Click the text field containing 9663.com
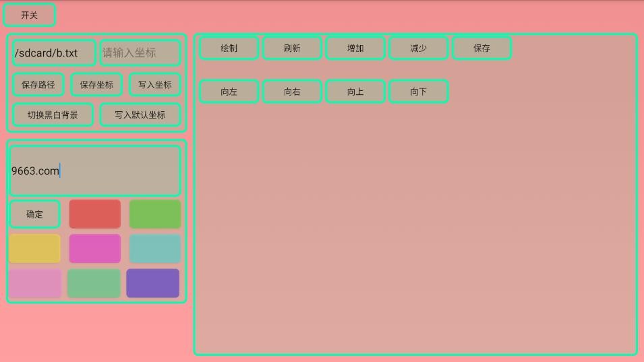Image resolution: width=644 pixels, height=362 pixels. 95,171
